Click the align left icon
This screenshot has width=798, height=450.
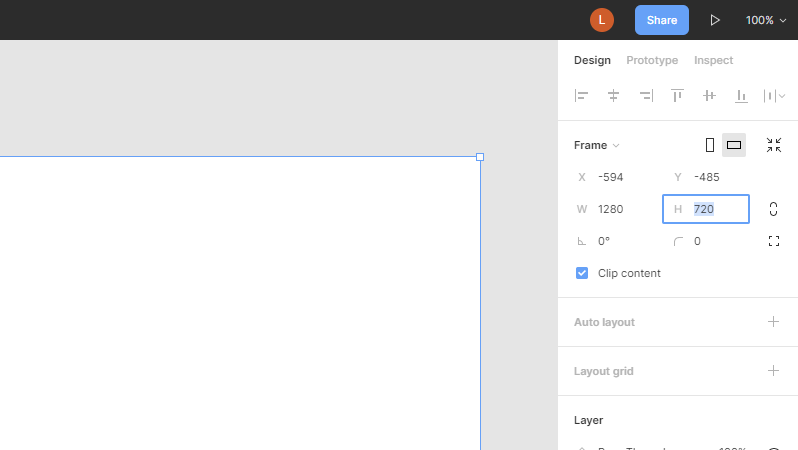pyautogui.click(x=581, y=96)
